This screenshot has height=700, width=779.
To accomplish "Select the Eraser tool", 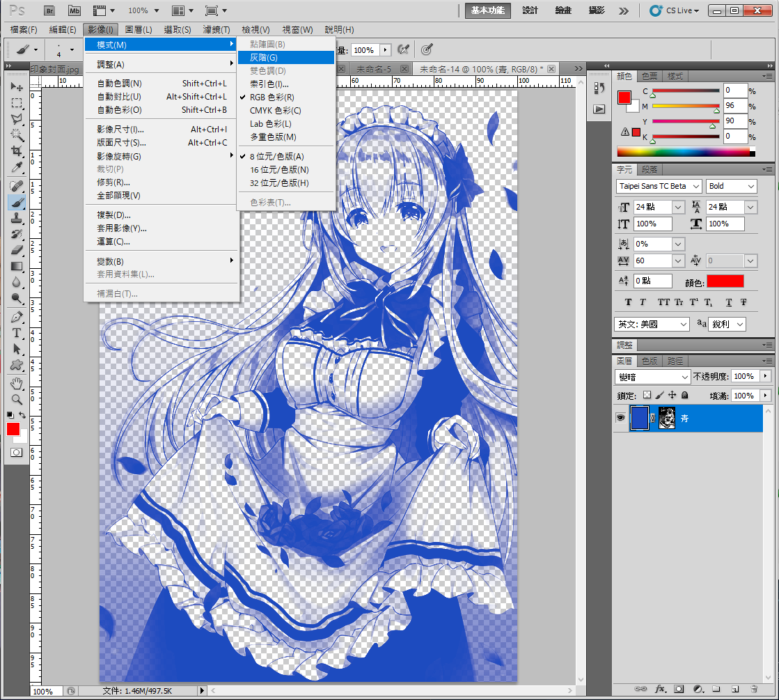I will 17,249.
